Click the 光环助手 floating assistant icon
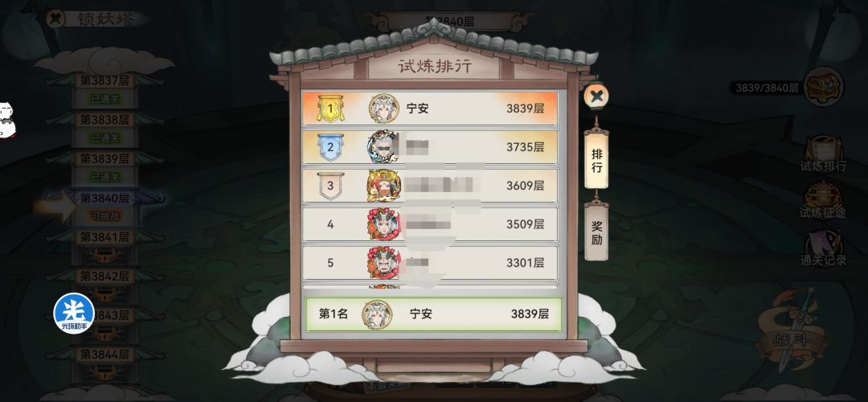Image resolution: width=868 pixels, height=402 pixels. tap(74, 314)
